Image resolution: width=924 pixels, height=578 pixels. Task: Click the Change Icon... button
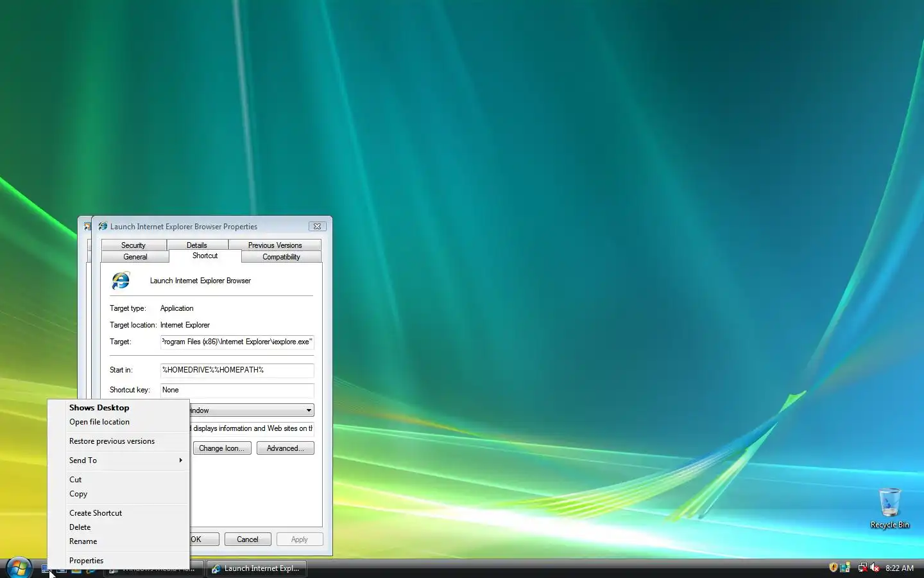point(222,448)
